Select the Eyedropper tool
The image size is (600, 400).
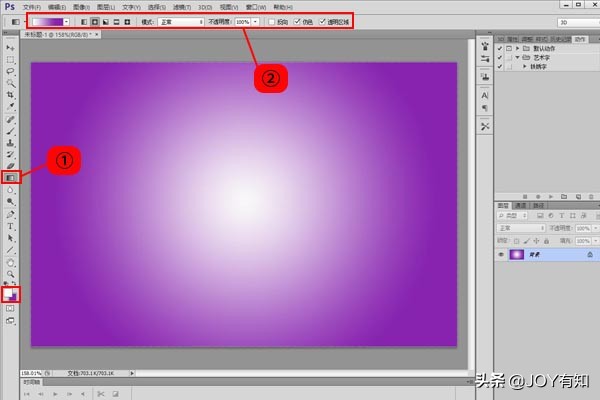[x=10, y=106]
